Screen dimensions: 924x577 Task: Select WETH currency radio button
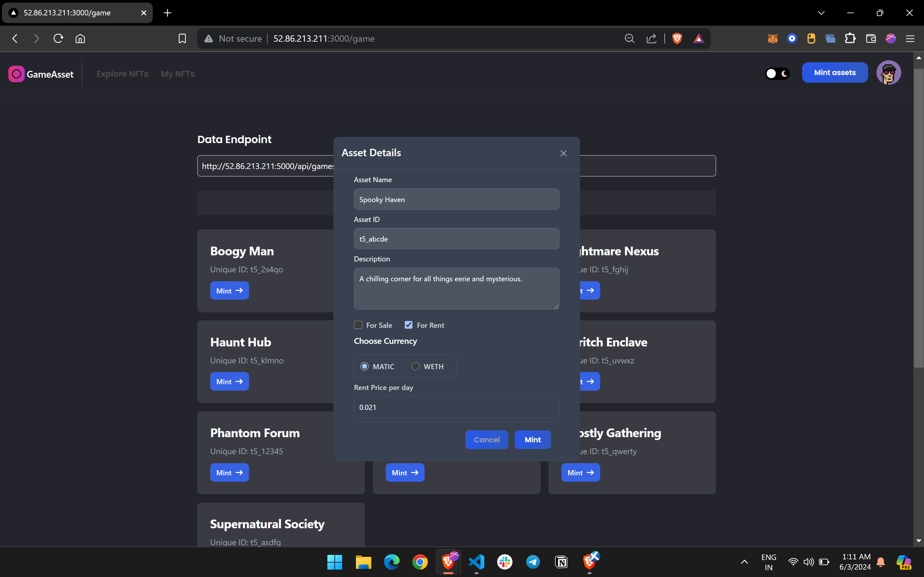click(x=415, y=366)
